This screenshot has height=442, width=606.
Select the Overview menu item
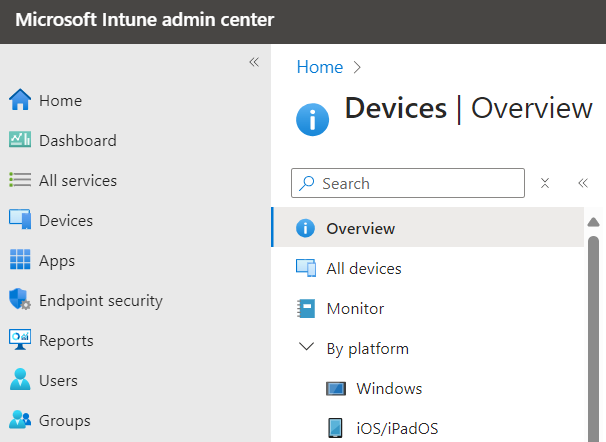click(360, 228)
